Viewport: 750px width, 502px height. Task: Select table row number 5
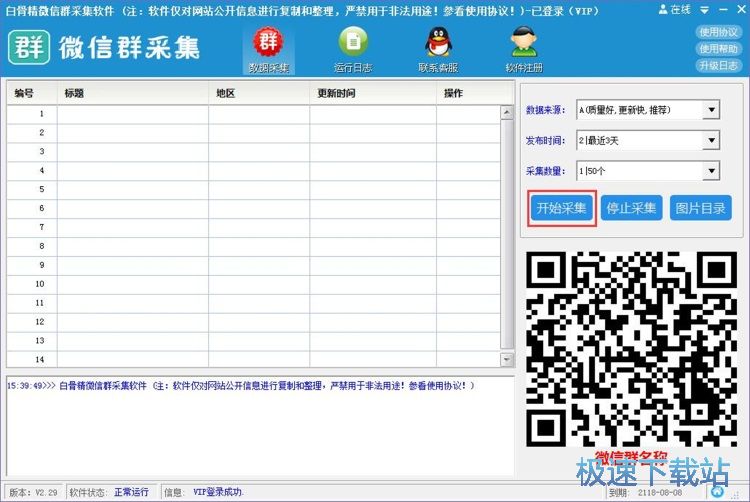pos(254,189)
